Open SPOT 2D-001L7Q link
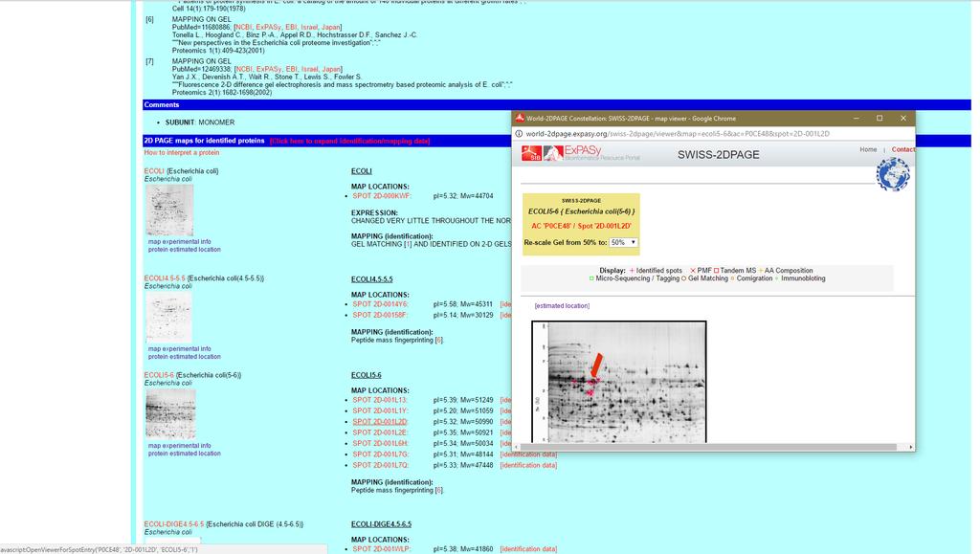980x554 pixels. (381, 465)
